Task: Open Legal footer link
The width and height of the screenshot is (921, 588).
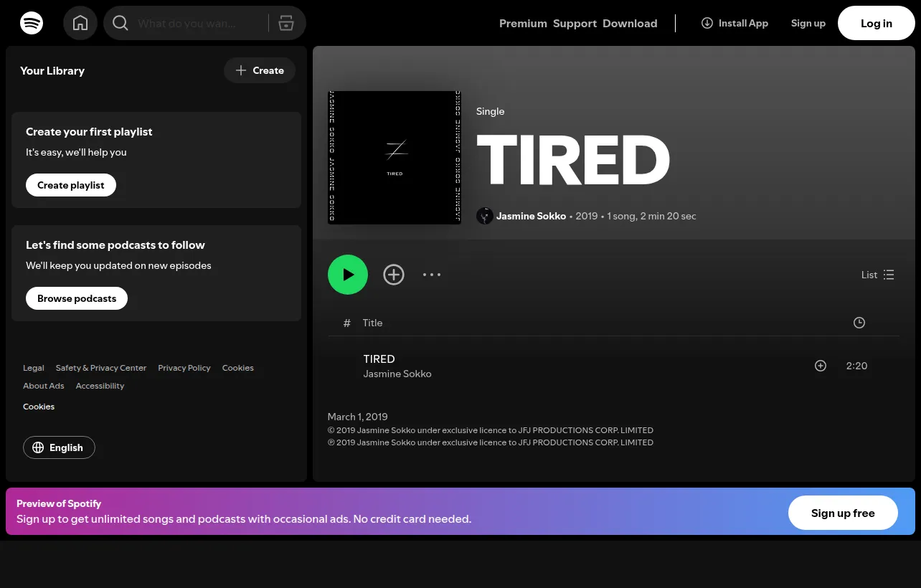Action: coord(34,368)
